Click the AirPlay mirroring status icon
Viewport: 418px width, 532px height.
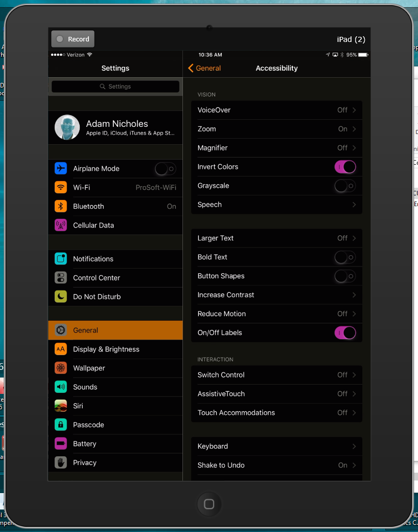335,55
